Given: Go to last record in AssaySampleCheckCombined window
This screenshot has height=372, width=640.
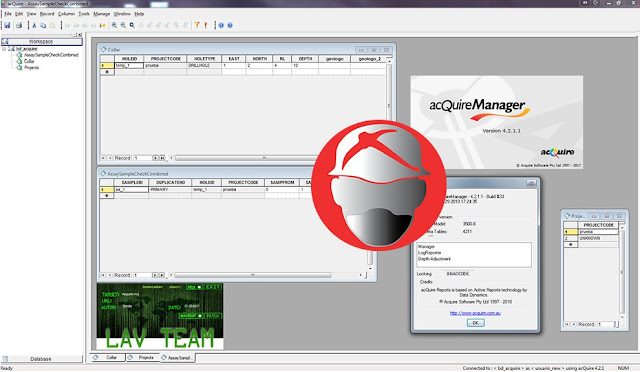Looking at the screenshot, I should click(x=162, y=275).
